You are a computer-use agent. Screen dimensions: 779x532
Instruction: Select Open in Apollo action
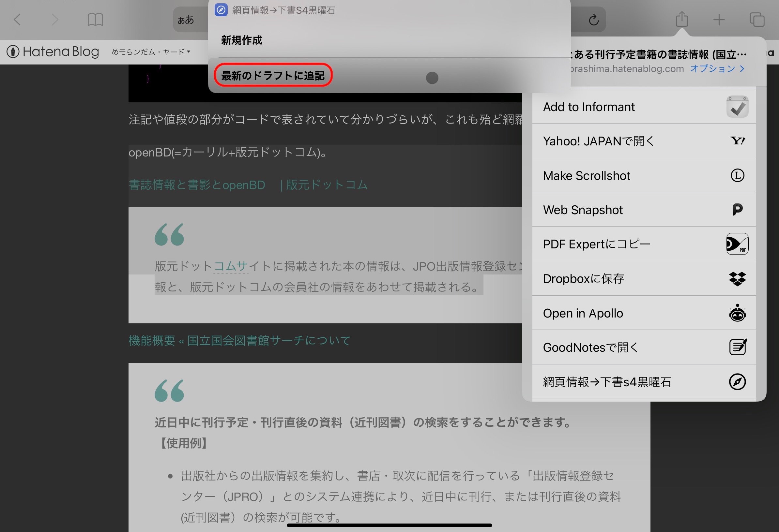coord(644,313)
